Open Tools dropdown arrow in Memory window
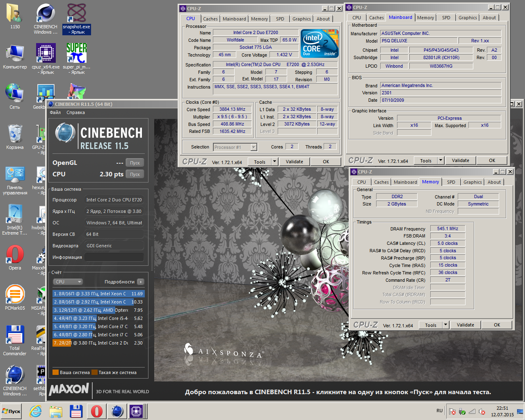525x420 pixels. click(446, 325)
